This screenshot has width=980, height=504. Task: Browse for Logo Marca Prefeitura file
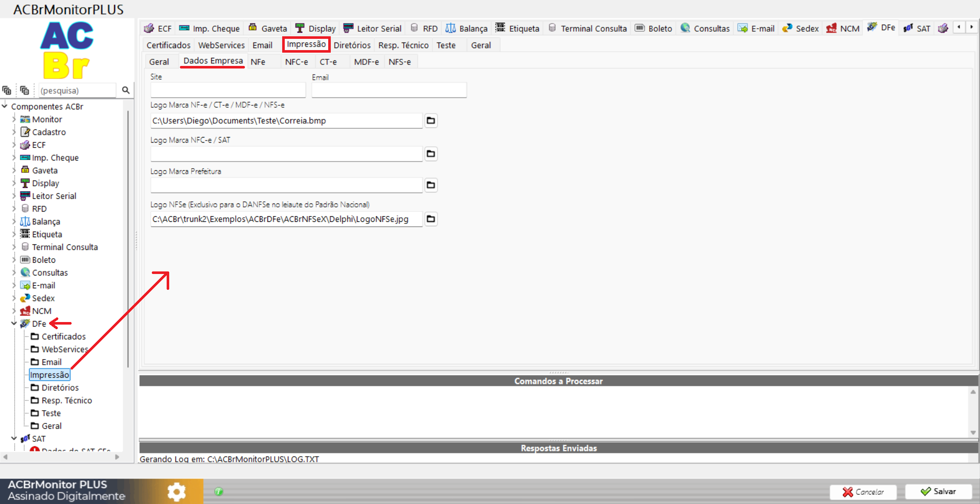pyautogui.click(x=431, y=185)
